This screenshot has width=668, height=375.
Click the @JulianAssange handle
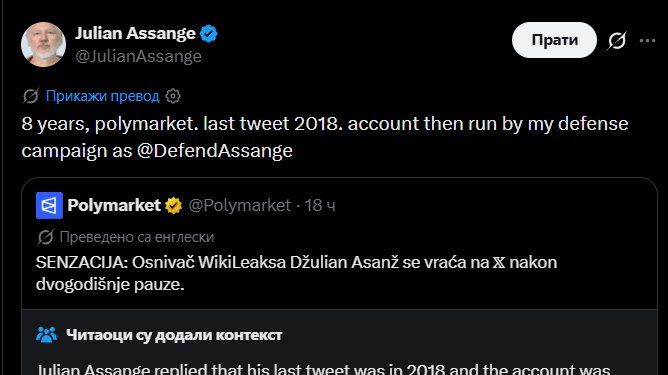(138, 56)
